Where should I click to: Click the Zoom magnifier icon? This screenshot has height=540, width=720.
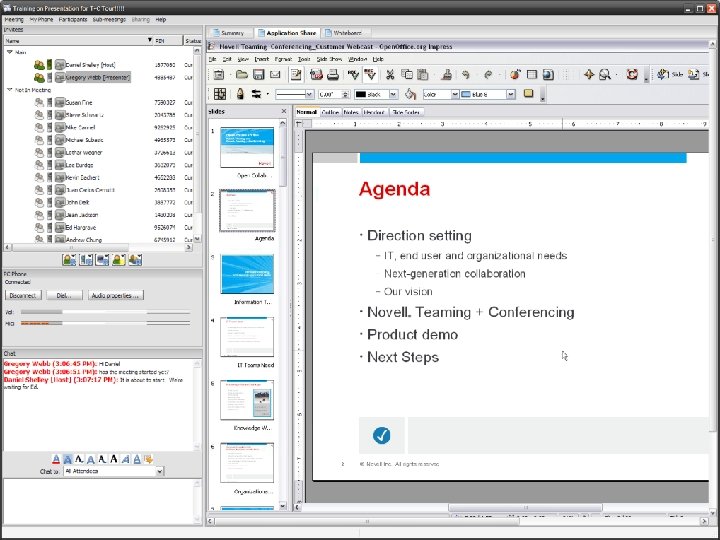point(605,74)
